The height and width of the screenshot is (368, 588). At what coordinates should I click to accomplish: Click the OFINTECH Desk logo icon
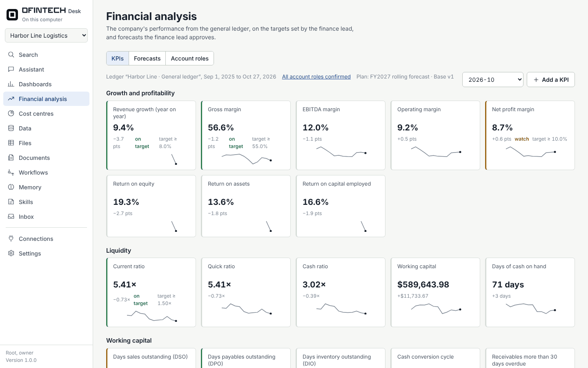12,15
